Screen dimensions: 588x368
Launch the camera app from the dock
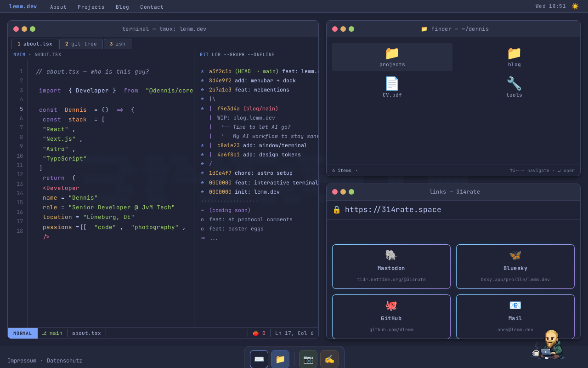308,359
